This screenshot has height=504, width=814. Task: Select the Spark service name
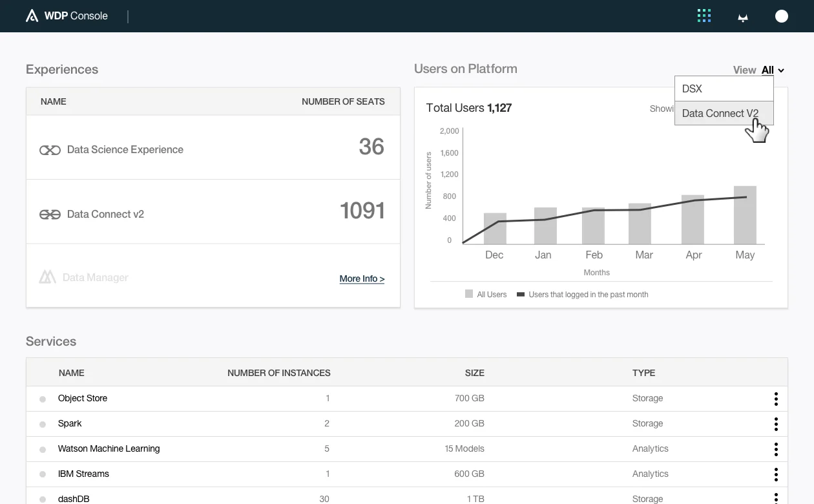pyautogui.click(x=70, y=423)
